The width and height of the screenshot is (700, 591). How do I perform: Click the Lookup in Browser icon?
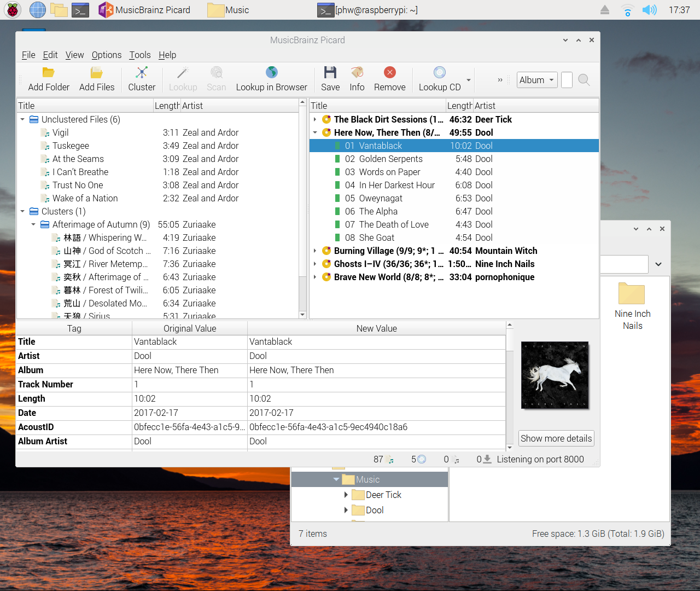pos(272,72)
